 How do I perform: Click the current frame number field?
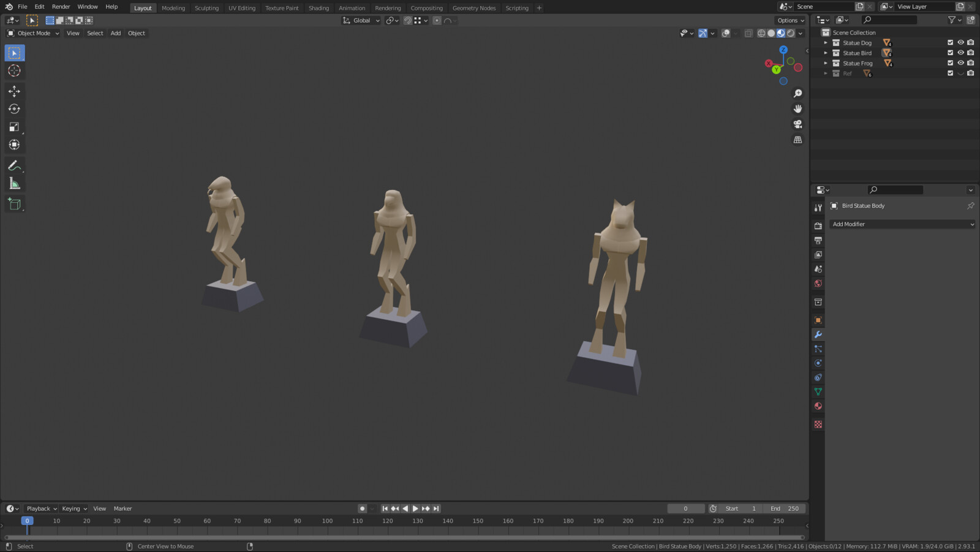pos(685,509)
